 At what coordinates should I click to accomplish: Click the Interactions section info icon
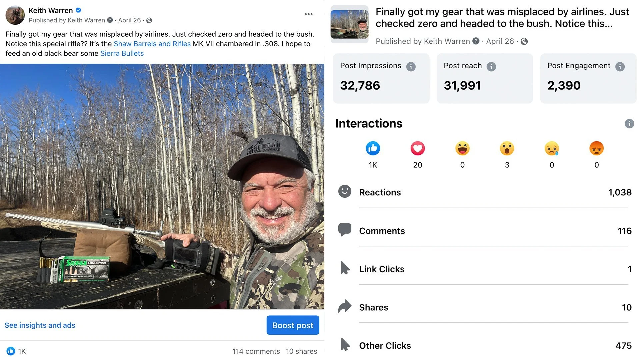629,124
